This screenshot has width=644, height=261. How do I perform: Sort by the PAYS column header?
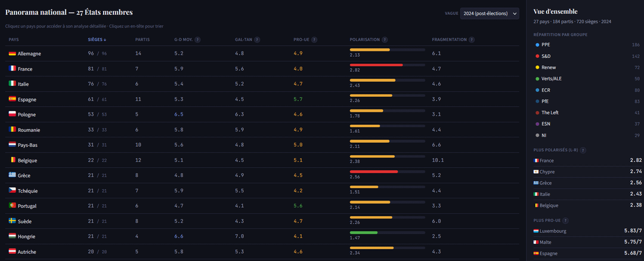pyautogui.click(x=14, y=40)
